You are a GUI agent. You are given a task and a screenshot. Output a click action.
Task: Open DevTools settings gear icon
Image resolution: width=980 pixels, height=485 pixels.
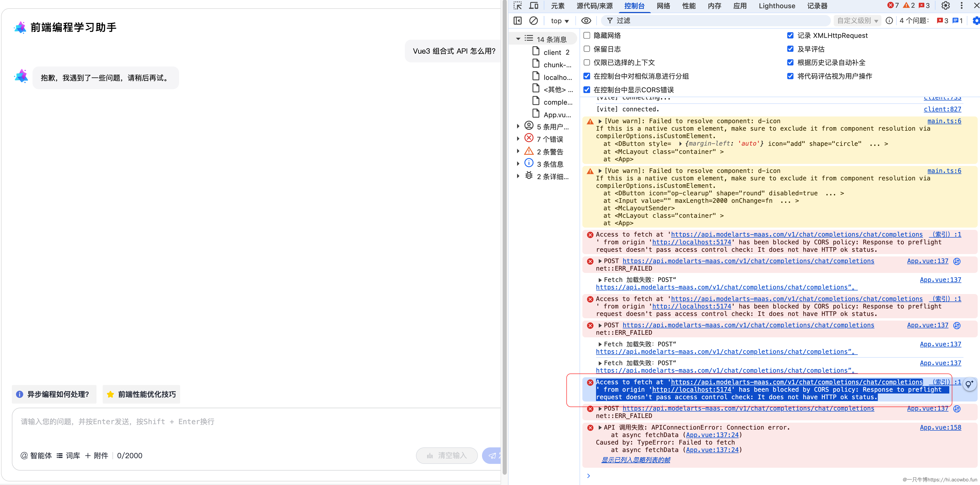click(945, 6)
